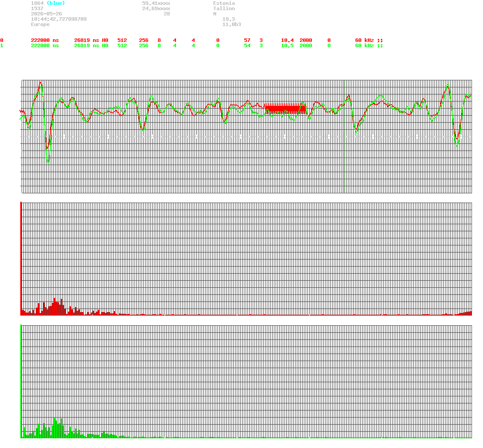Click the green 222000 ns value
Screen dimensions: 483x448
(x=45, y=45)
